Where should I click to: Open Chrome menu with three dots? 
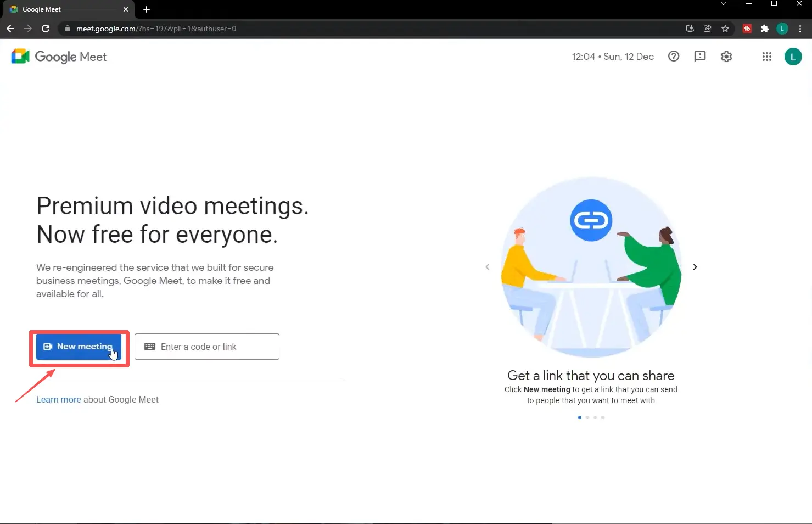(800, 29)
